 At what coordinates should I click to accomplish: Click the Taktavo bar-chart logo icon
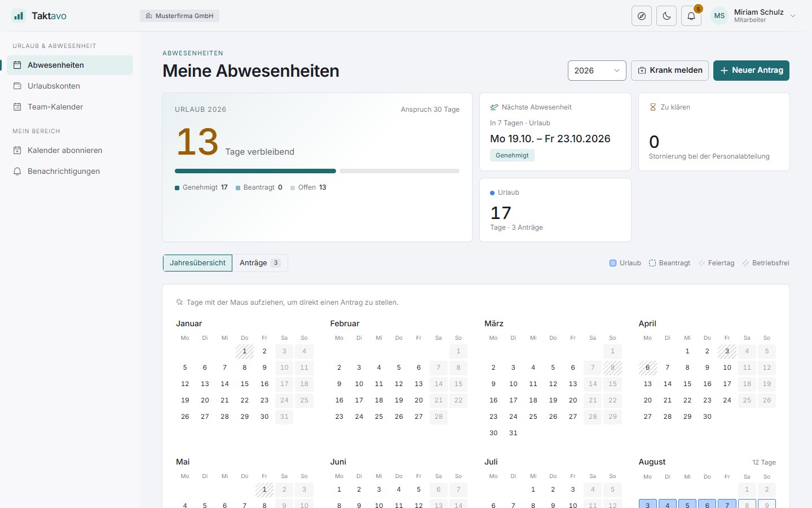tap(19, 16)
